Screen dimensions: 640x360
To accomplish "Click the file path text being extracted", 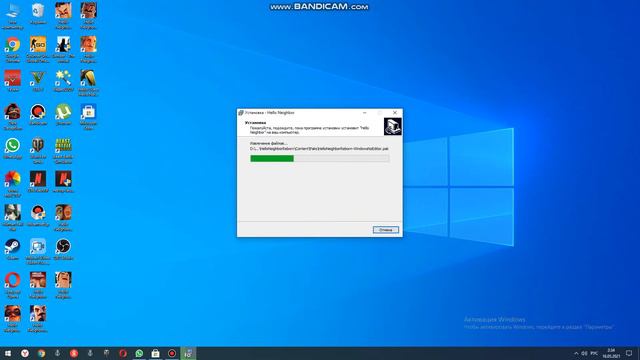I will coord(320,149).
